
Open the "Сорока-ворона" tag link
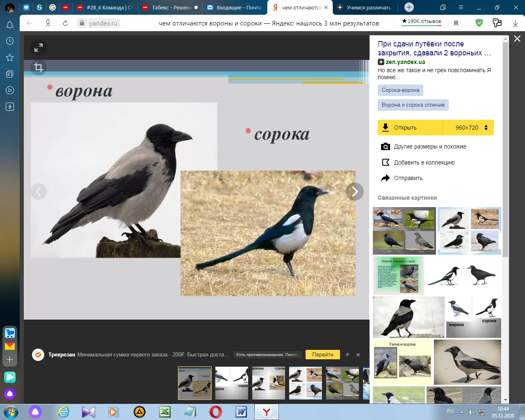pyautogui.click(x=400, y=90)
